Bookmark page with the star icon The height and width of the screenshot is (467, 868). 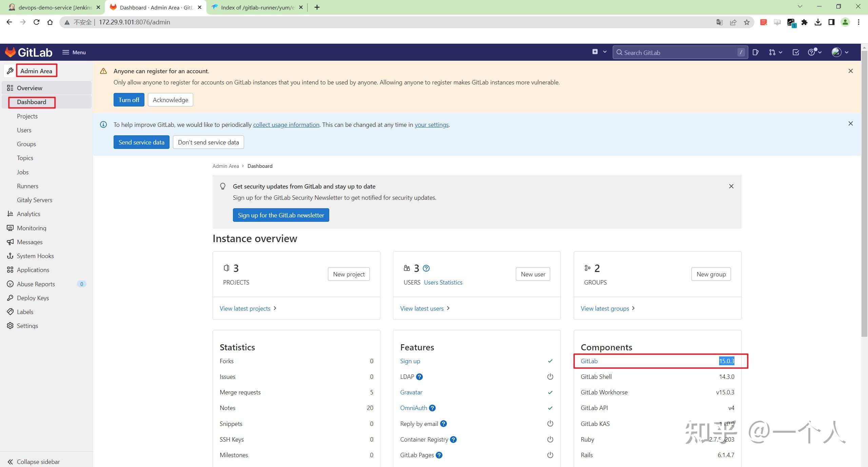[747, 22]
